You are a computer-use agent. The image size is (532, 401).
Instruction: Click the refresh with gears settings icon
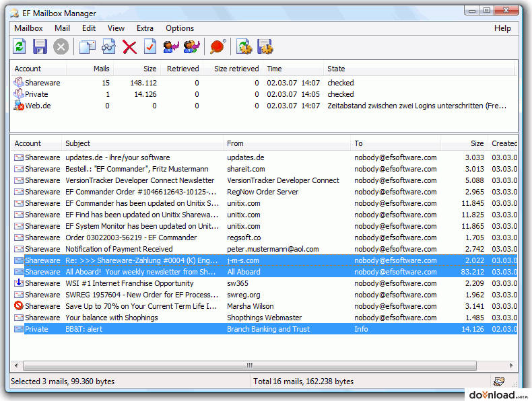(x=244, y=47)
